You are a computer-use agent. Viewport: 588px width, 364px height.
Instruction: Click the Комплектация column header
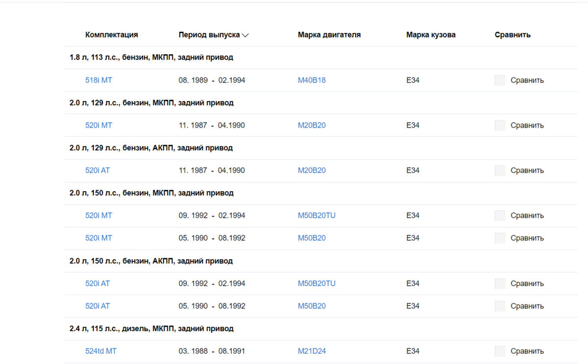coord(112,35)
